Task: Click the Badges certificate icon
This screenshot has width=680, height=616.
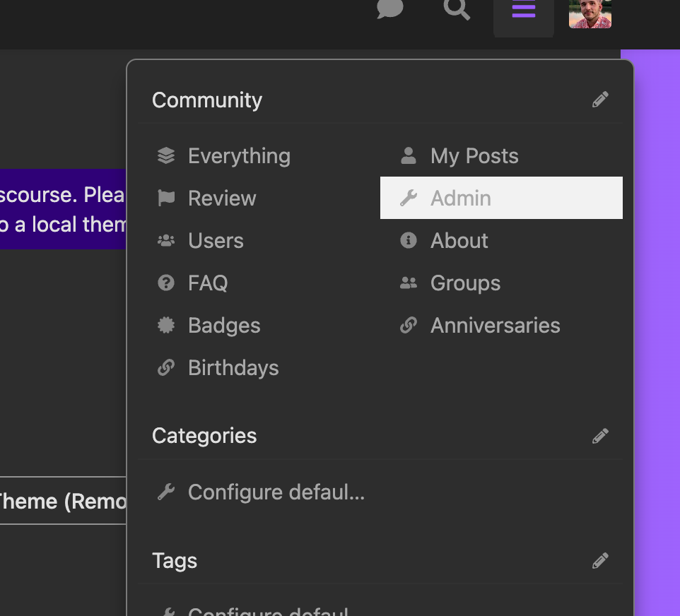Action: (166, 326)
